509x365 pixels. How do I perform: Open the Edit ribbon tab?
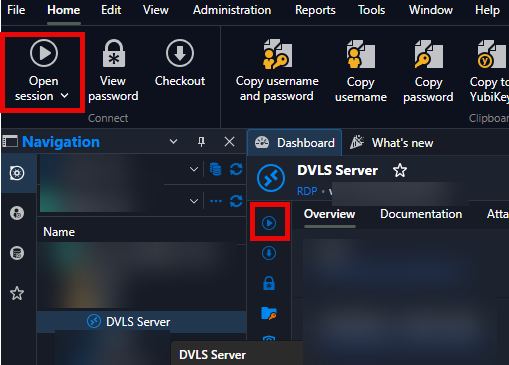tap(111, 10)
